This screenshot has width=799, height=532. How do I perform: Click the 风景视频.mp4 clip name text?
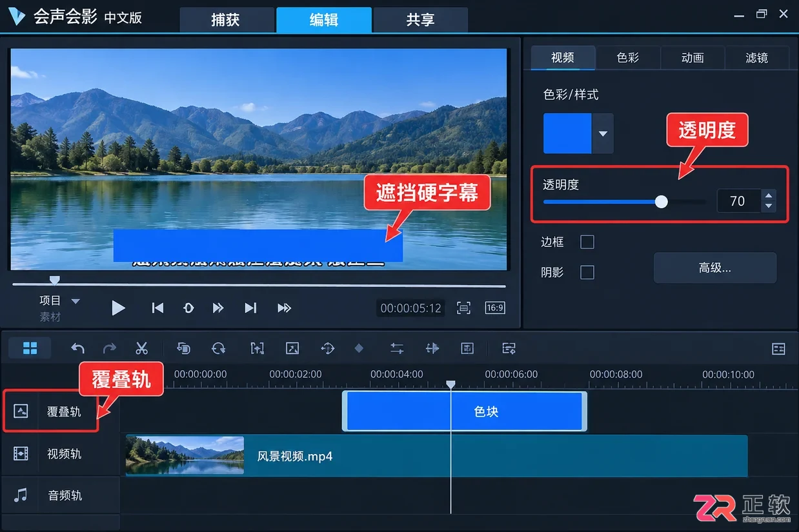295,457
